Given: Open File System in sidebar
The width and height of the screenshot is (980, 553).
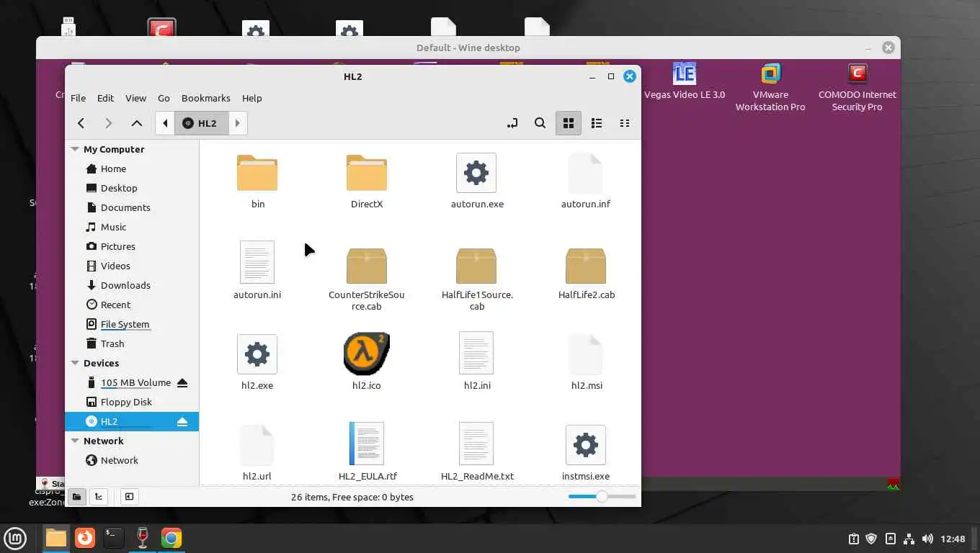Looking at the screenshot, I should 132,324.
